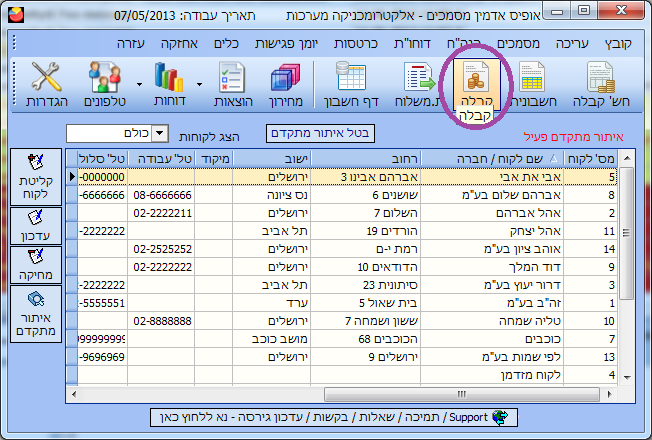652x440 pixels.
Task: Click the application logo in title bar
Action: pyautogui.click(x=16, y=16)
